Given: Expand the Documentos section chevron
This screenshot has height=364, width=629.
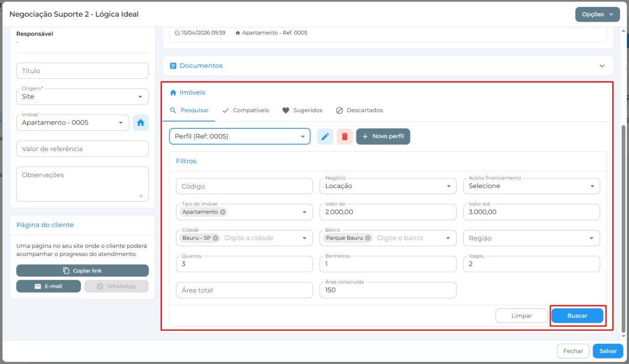Looking at the screenshot, I should click(602, 66).
